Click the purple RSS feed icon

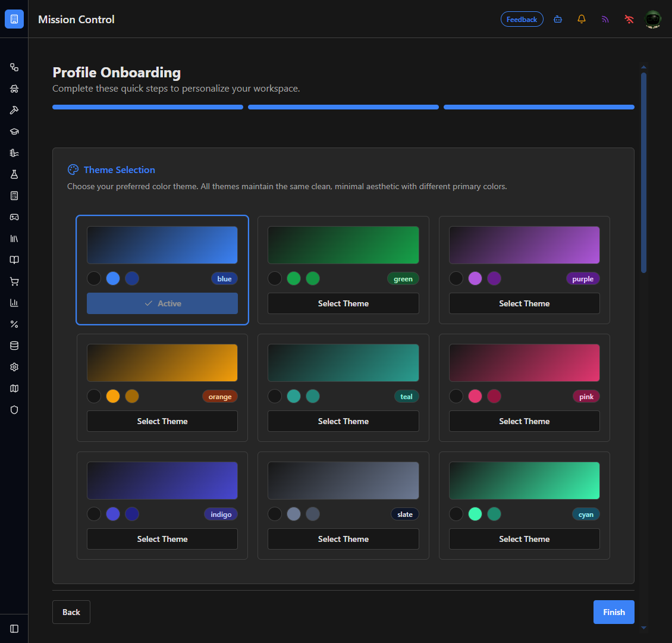pos(605,19)
